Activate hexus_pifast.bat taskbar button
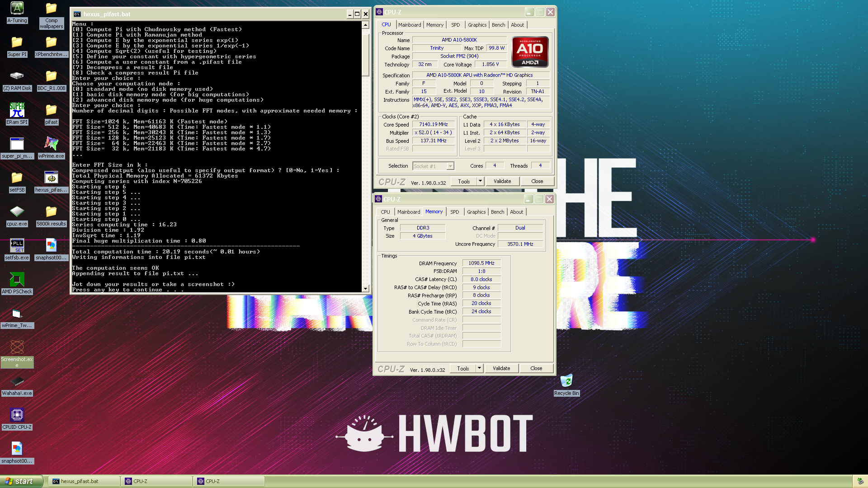Viewport: 868px width, 488px height. pyautogui.click(x=84, y=481)
